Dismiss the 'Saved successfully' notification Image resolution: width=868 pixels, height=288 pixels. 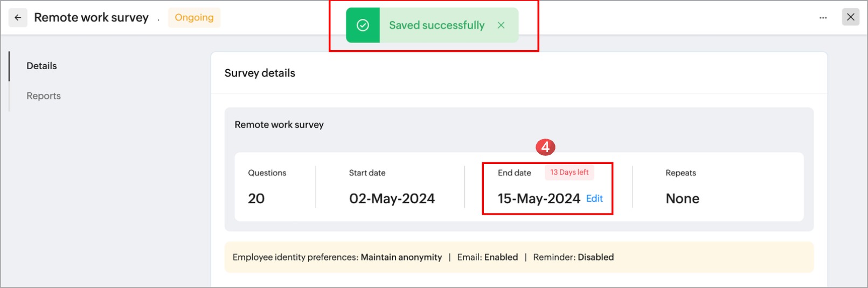coord(501,25)
